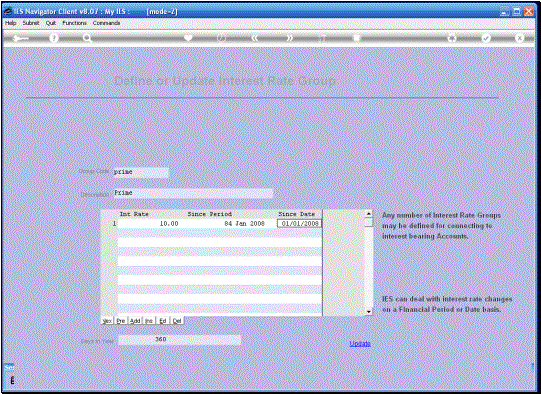Click the checkmark submit icon in toolbar
This screenshot has height=394, width=541.
[x=486, y=38]
